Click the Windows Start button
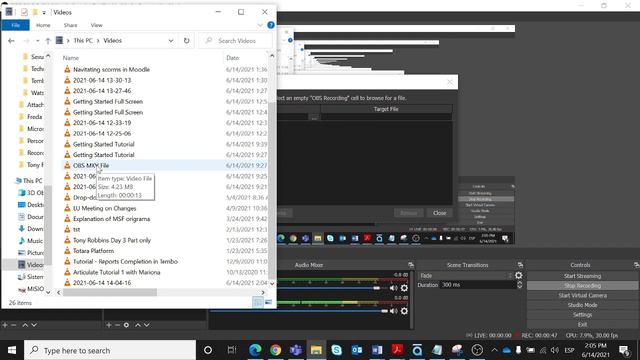Image resolution: width=640 pixels, height=360 pixels. [12, 350]
